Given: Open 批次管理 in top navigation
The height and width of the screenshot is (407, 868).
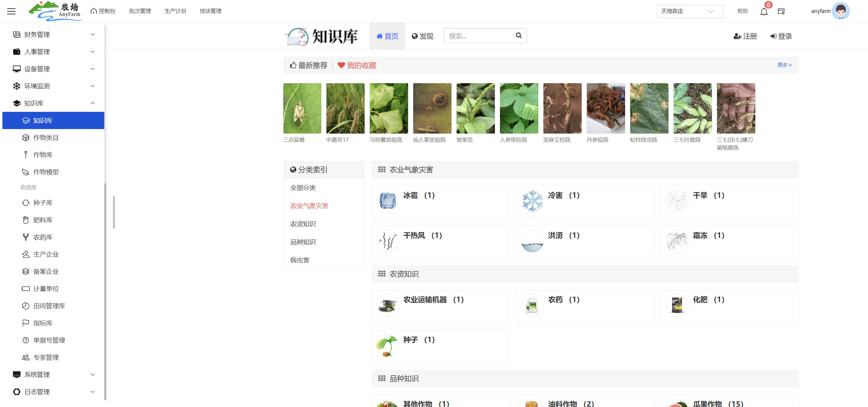Looking at the screenshot, I should [140, 11].
